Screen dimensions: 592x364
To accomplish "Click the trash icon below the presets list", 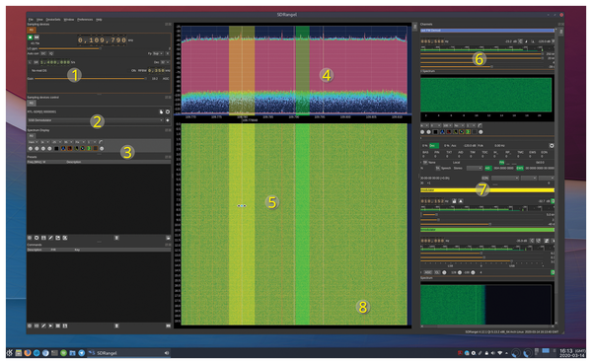I will 116,238.
